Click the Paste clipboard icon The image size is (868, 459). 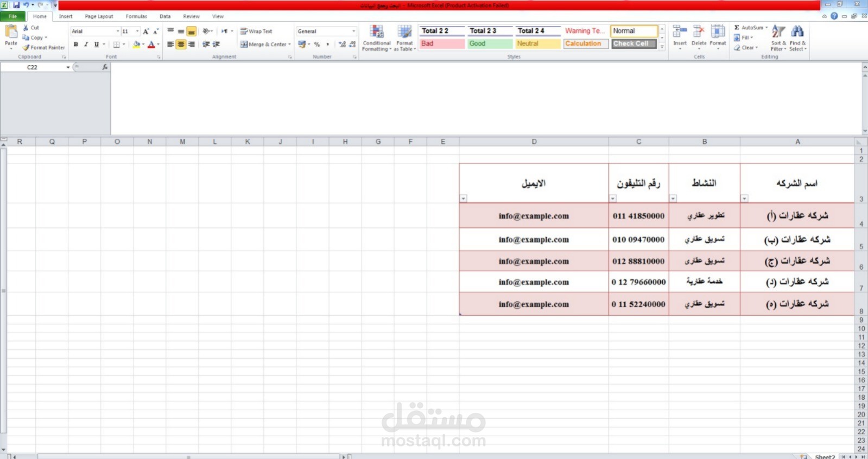tap(11, 32)
